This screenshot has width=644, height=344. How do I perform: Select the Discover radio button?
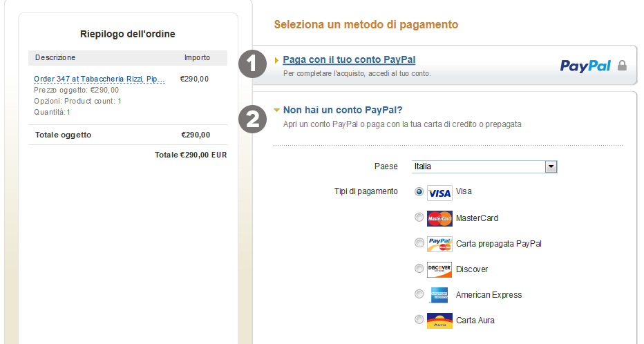tap(419, 269)
